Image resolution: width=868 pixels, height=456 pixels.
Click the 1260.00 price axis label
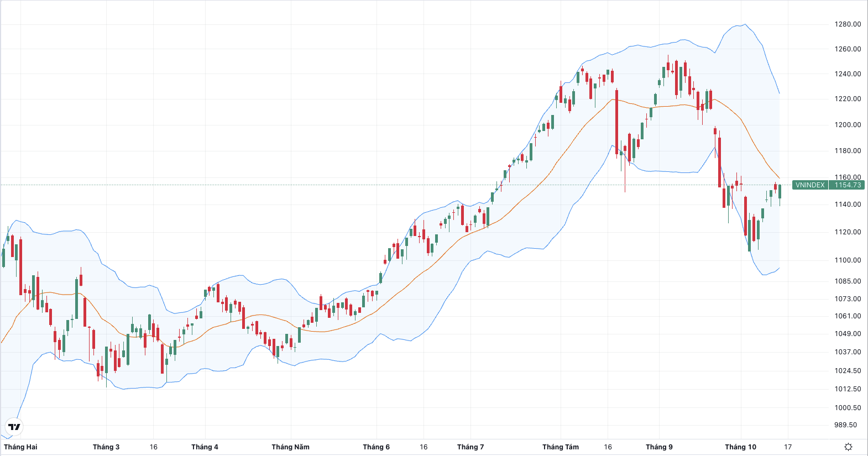(x=848, y=49)
